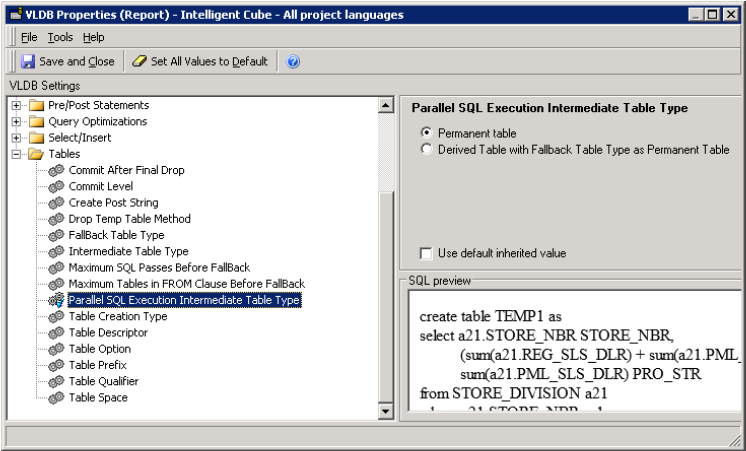Click the Table Prefix setting icon
The width and height of the screenshot is (746, 451).
point(56,365)
